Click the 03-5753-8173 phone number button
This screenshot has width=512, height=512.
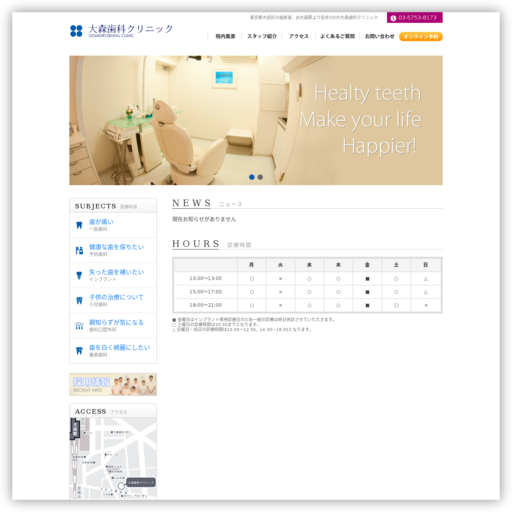point(415,18)
